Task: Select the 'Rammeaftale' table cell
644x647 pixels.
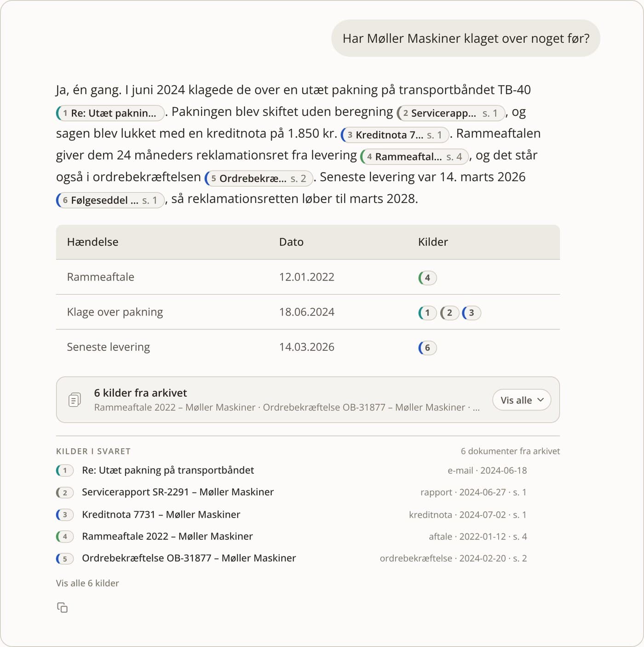Action: click(101, 277)
